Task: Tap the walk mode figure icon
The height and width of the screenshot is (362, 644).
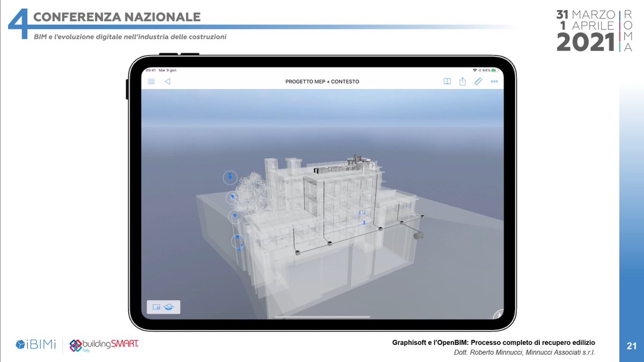Action: coord(499,314)
